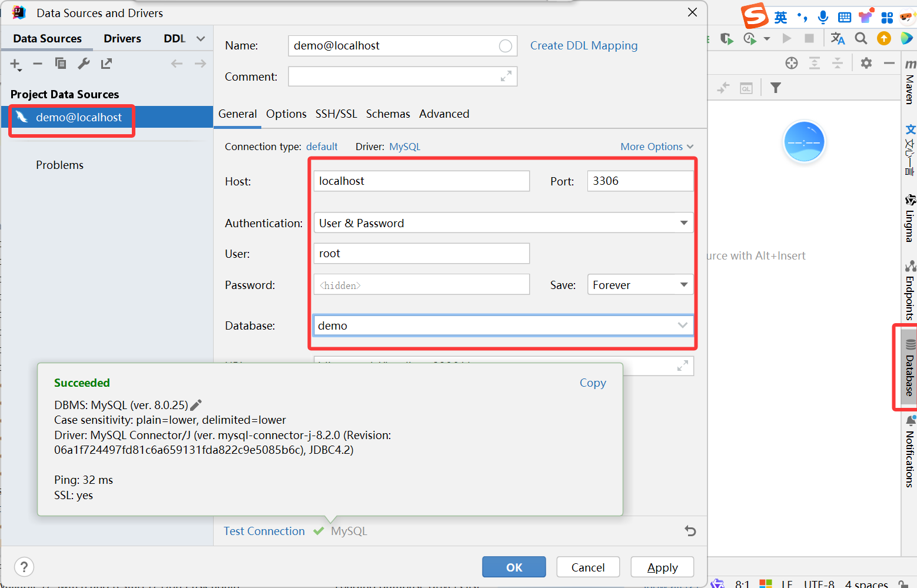Image resolution: width=917 pixels, height=588 pixels.
Task: Open the Database tool window sidebar button
Action: pos(909,368)
